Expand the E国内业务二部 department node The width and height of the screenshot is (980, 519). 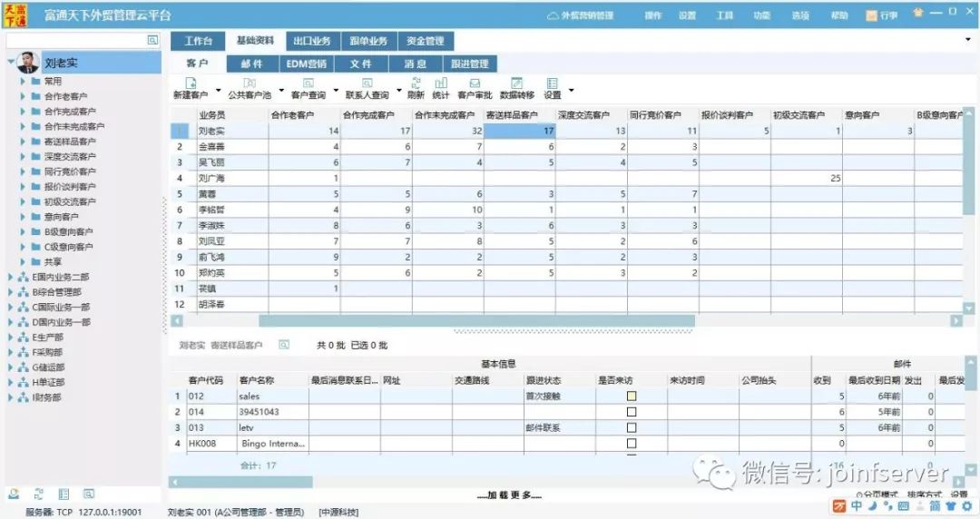[x=10, y=277]
